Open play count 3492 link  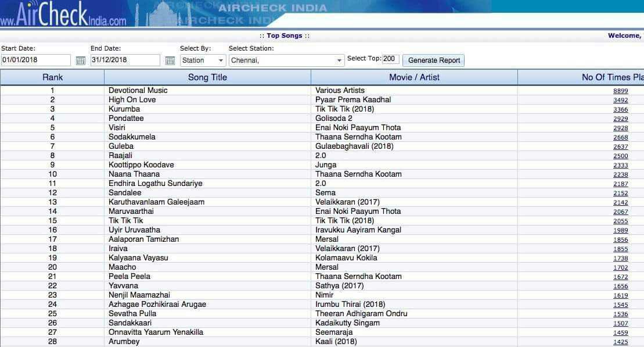click(x=621, y=101)
